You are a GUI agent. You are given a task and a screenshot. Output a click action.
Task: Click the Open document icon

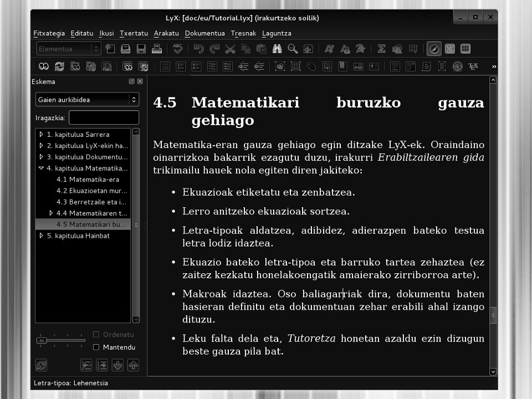pyautogui.click(x=126, y=49)
